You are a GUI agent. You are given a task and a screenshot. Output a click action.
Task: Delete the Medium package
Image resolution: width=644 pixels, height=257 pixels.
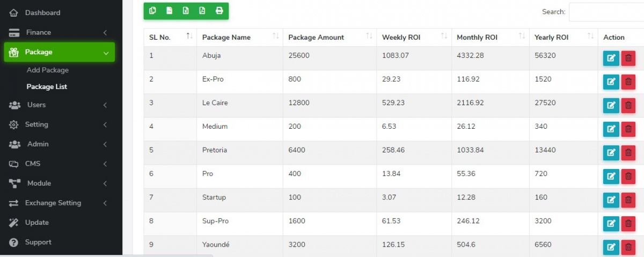coord(628,129)
